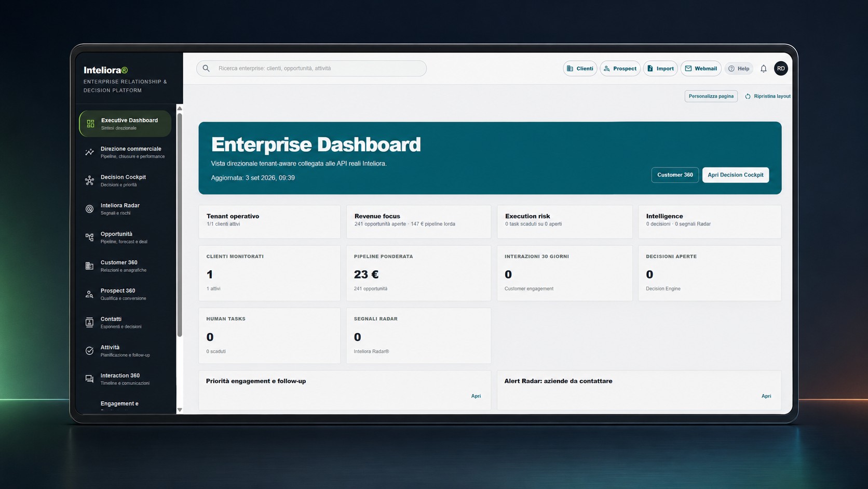
Task: Open Decision Cockpit from the sidebar
Action: (125, 180)
